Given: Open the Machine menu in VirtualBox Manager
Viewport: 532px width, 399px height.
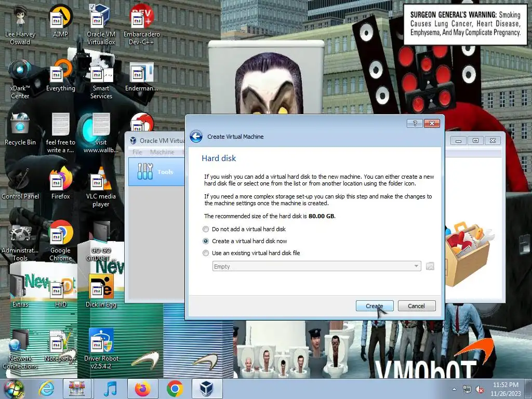Looking at the screenshot, I should [162, 152].
